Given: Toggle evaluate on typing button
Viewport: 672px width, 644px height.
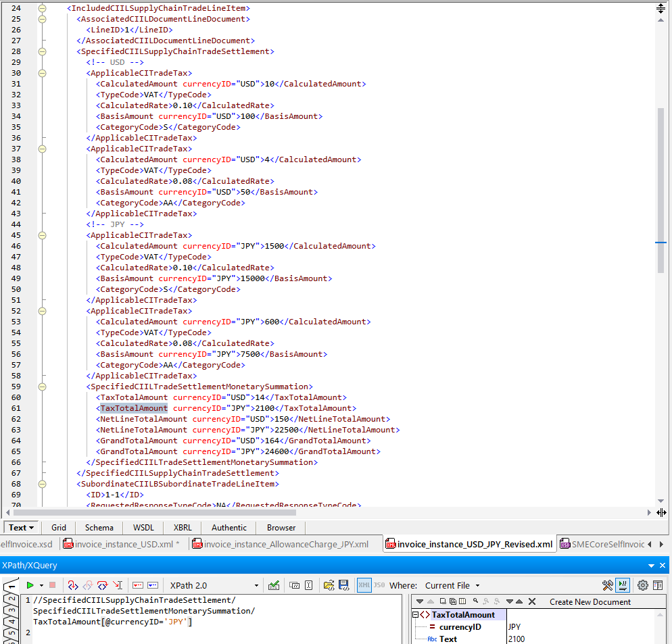Looking at the screenshot, I should (x=623, y=585).
